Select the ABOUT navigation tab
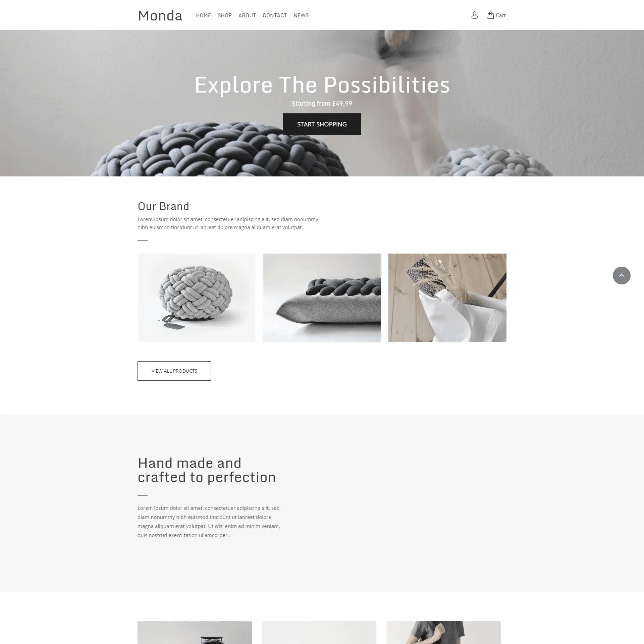 (x=247, y=15)
